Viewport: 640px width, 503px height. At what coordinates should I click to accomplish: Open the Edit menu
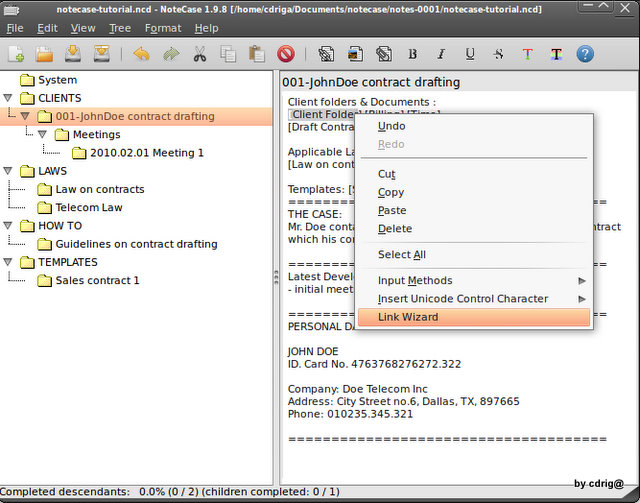(47, 28)
